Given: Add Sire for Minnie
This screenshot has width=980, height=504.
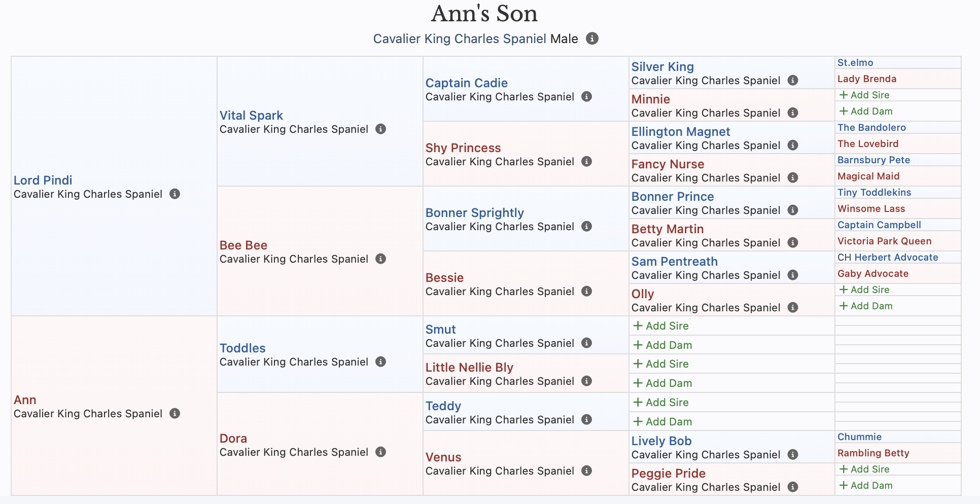Looking at the screenshot, I should pyautogui.click(x=864, y=95).
